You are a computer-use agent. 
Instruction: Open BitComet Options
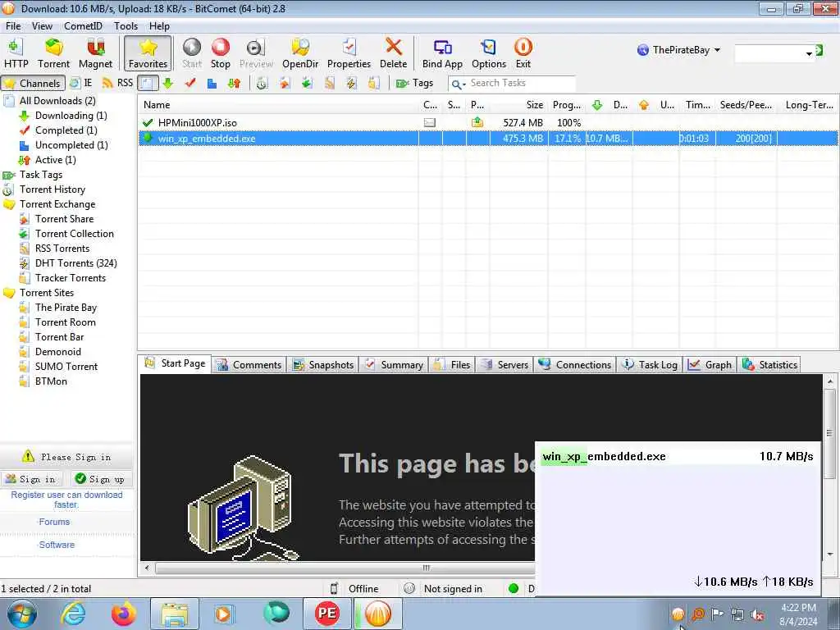point(489,53)
